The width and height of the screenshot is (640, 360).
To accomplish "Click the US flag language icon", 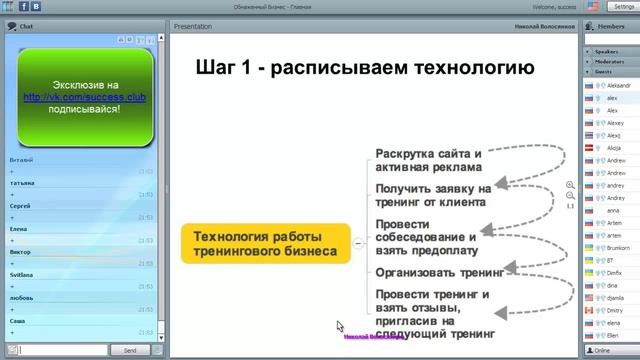I will (593, 6).
